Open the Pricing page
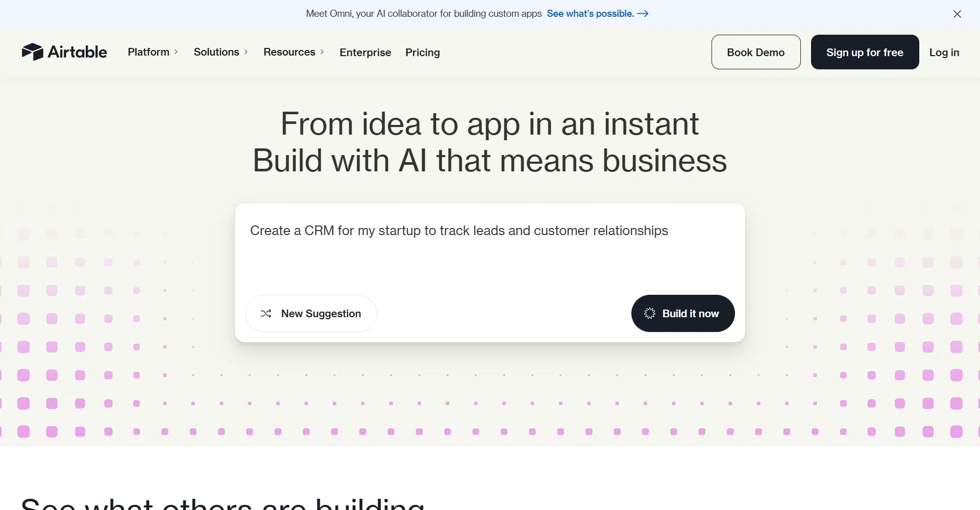This screenshot has height=510, width=980. tap(423, 53)
